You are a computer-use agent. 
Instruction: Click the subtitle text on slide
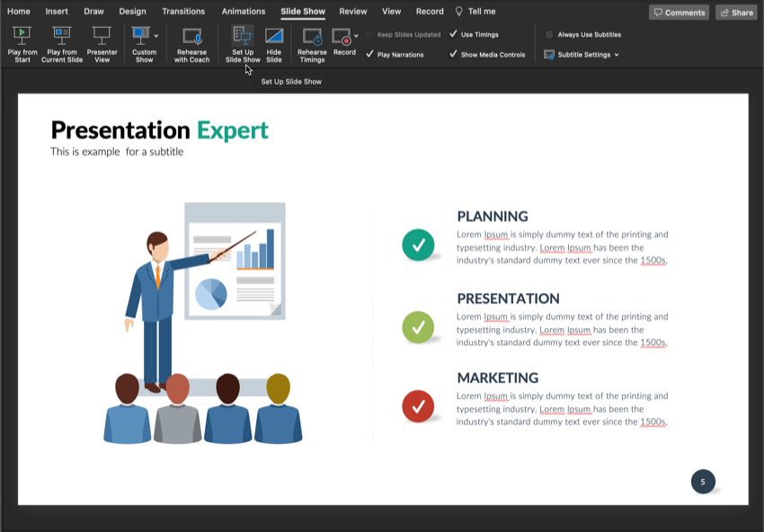(x=117, y=152)
